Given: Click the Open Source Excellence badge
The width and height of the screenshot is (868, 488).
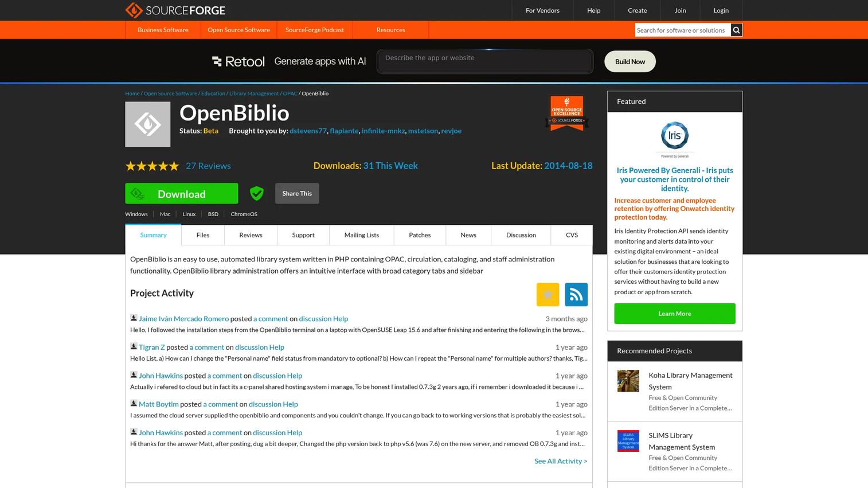Looking at the screenshot, I should click(567, 113).
